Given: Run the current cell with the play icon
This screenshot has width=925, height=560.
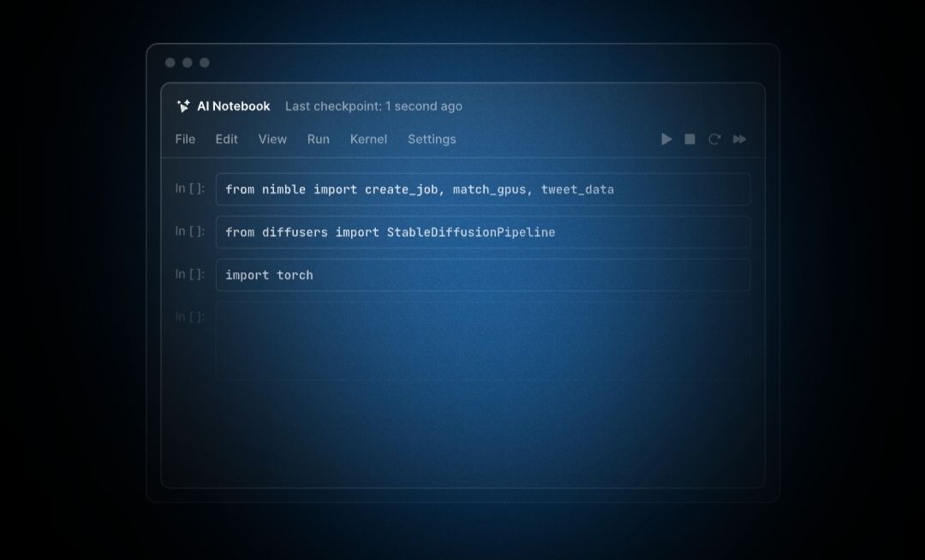Looking at the screenshot, I should pos(666,139).
